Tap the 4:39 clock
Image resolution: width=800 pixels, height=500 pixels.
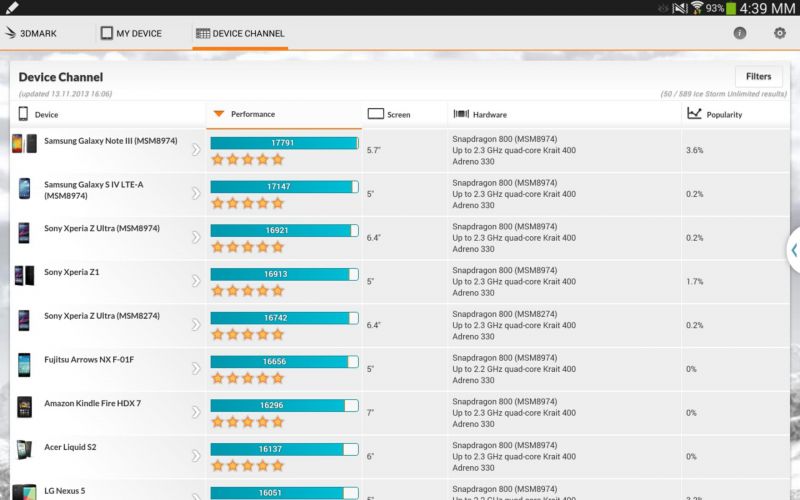tap(767, 8)
